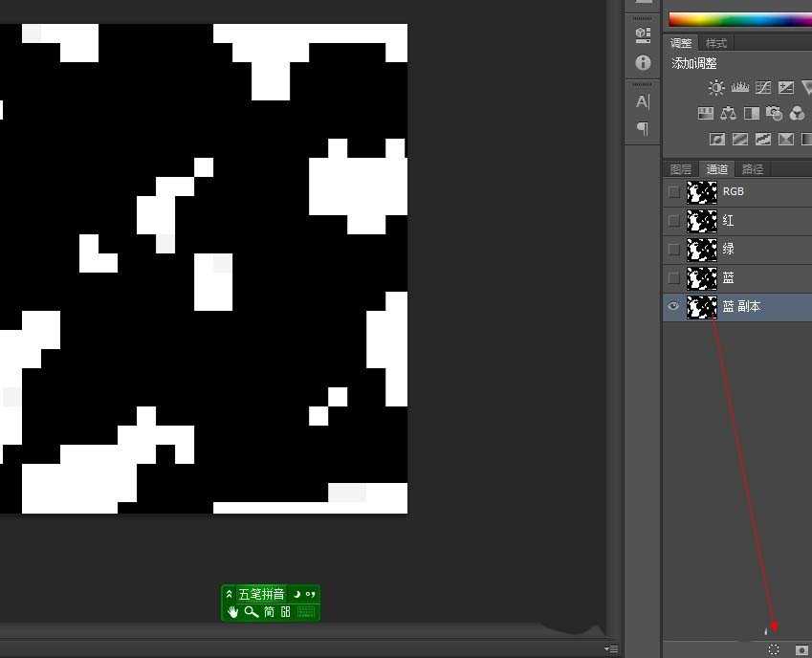Hide the 蓝 副本 channel eye

[673, 307]
